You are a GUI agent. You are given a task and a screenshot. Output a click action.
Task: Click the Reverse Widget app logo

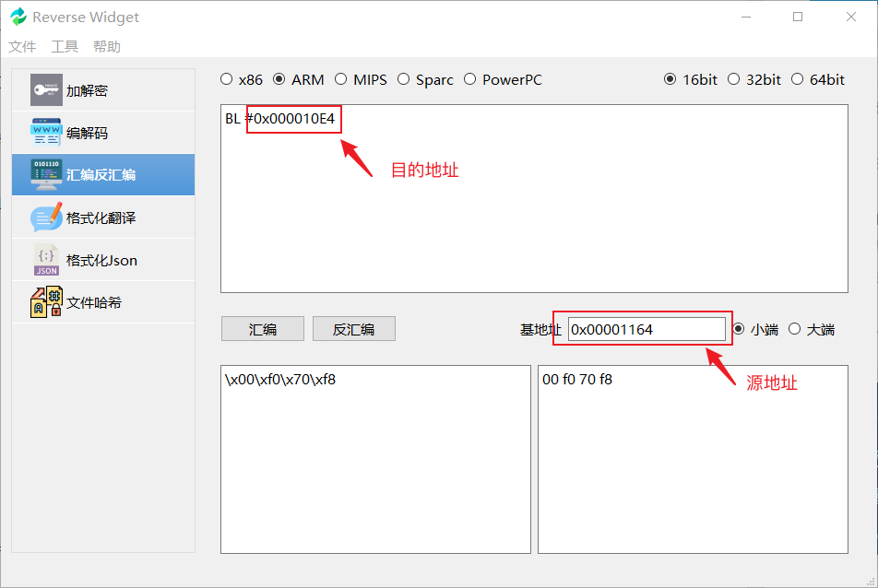pyautogui.click(x=18, y=17)
